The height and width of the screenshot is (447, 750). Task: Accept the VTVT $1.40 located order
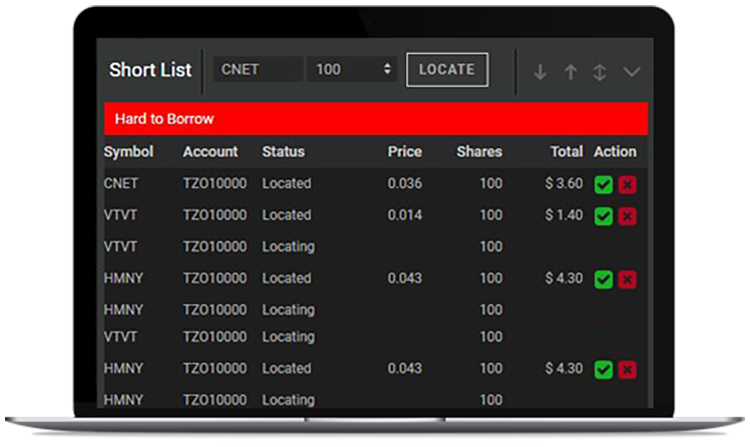point(603,216)
